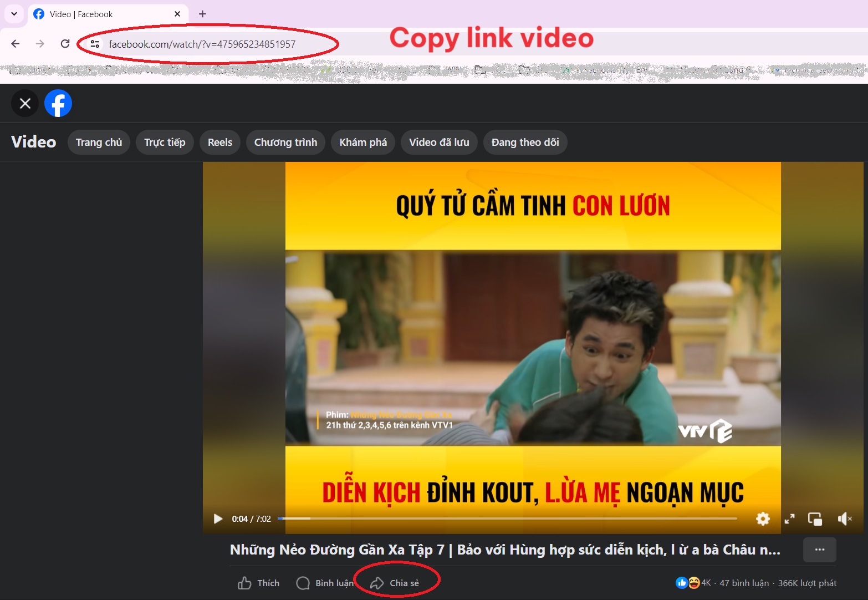Screen dimensions: 868x600
Task: Reload the Facebook page
Action: (65, 44)
